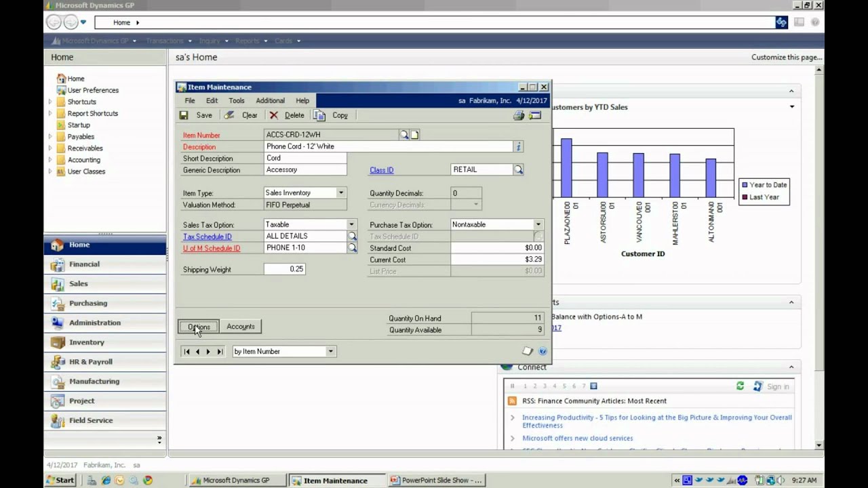
Task: Click the card icon next to printer
Action: 535,115
